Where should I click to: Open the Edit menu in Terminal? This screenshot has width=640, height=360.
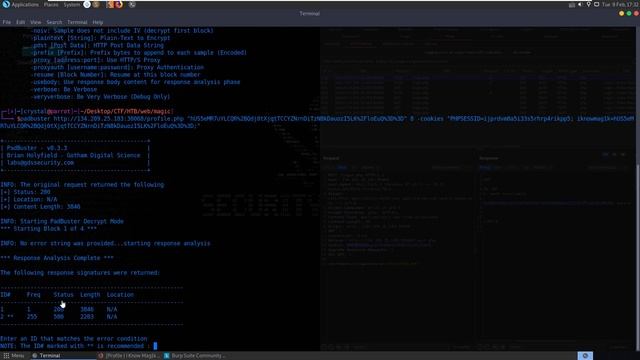click(x=20, y=22)
